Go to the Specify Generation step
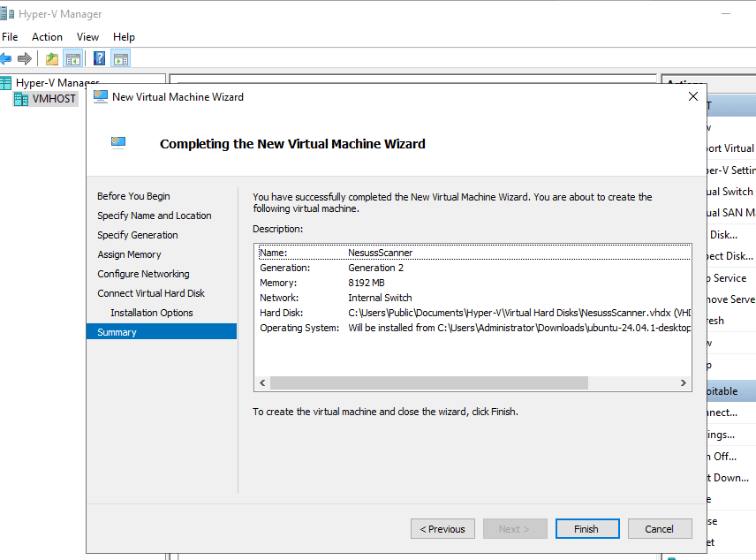The width and height of the screenshot is (756, 560). 138,235
